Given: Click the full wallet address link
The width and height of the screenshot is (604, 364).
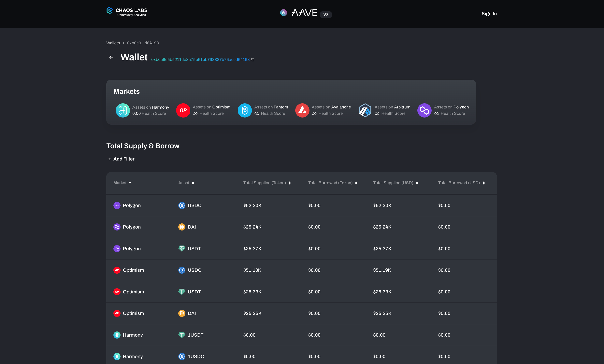Looking at the screenshot, I should tap(200, 60).
